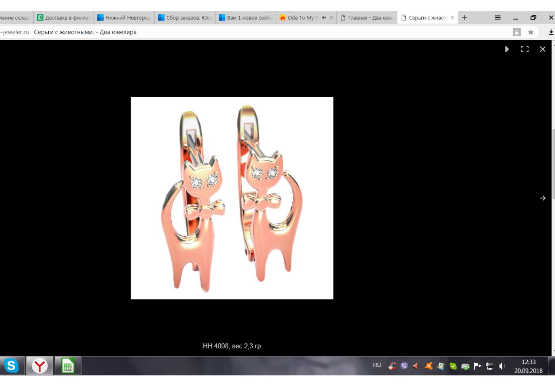The image size is (555, 392).
Task: Switch to 'Нижний Новгород' tab
Action: (x=125, y=17)
